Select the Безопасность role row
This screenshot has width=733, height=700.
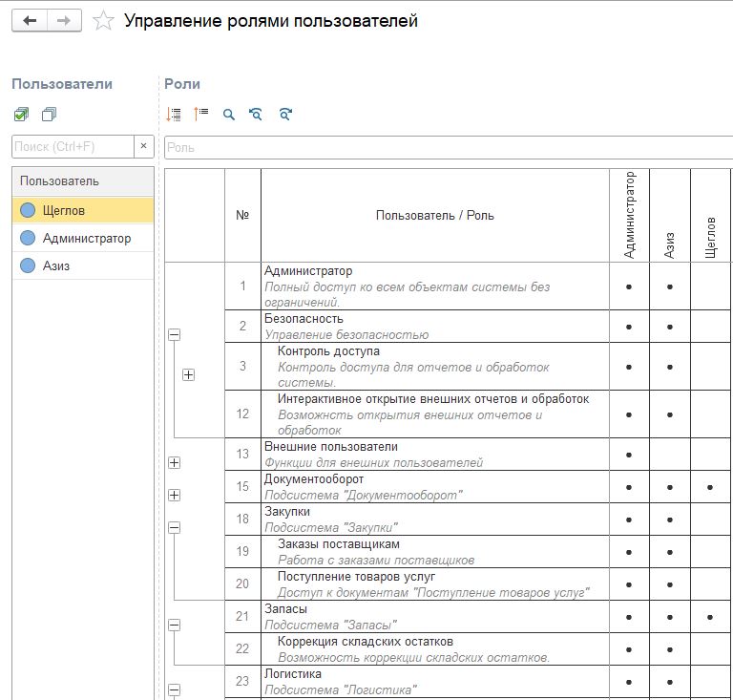(x=435, y=327)
